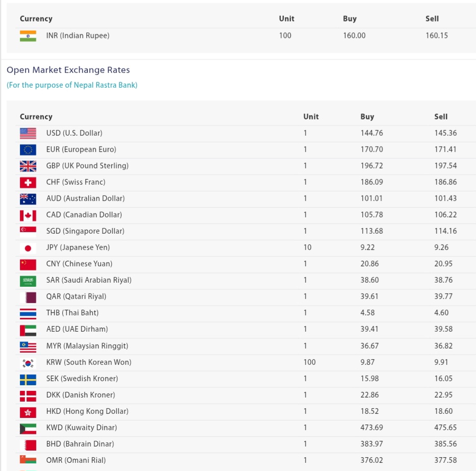
Task: Select the Japanese flag icon
Action: click(28, 248)
